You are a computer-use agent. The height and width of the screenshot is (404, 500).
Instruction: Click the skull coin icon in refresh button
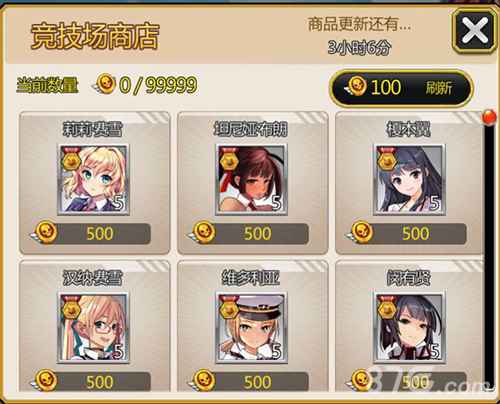355,86
